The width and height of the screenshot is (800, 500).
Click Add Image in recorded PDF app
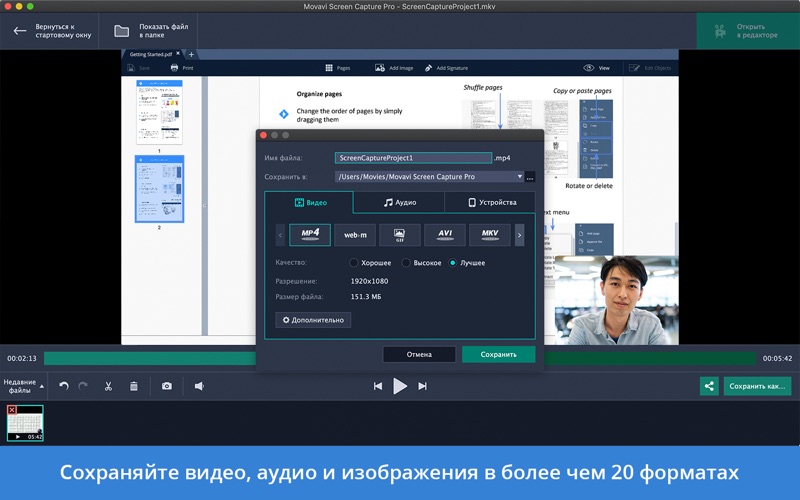[393, 68]
